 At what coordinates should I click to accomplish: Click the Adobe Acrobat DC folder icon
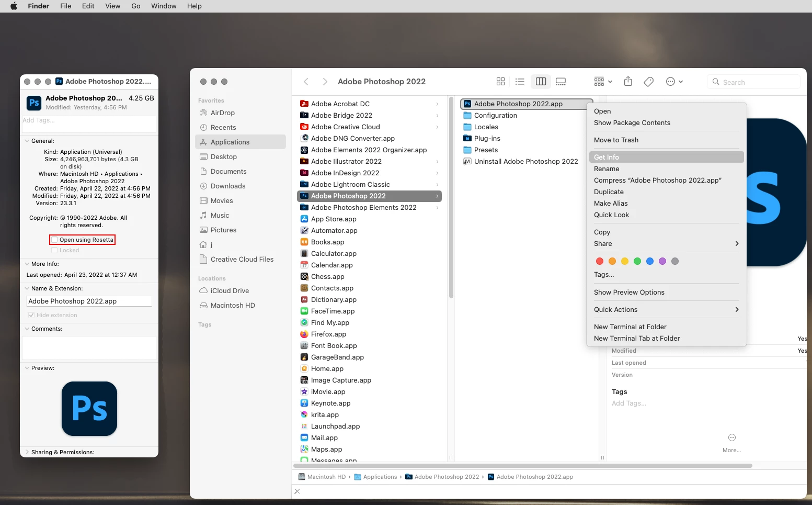click(304, 104)
